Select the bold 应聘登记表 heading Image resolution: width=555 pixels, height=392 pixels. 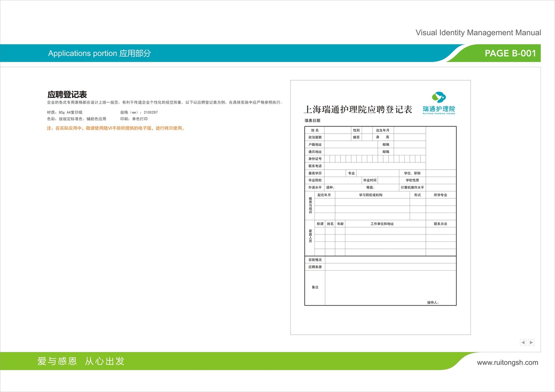click(67, 95)
